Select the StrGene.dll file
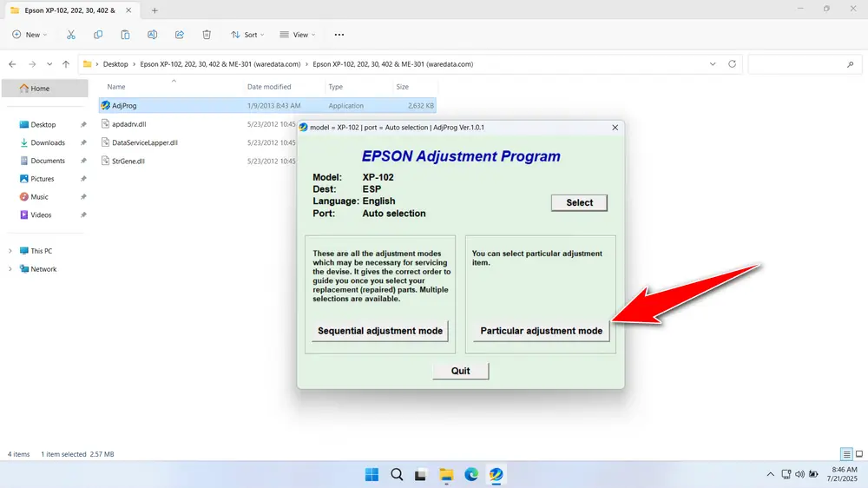This screenshot has height=488, width=868. pos(128,162)
